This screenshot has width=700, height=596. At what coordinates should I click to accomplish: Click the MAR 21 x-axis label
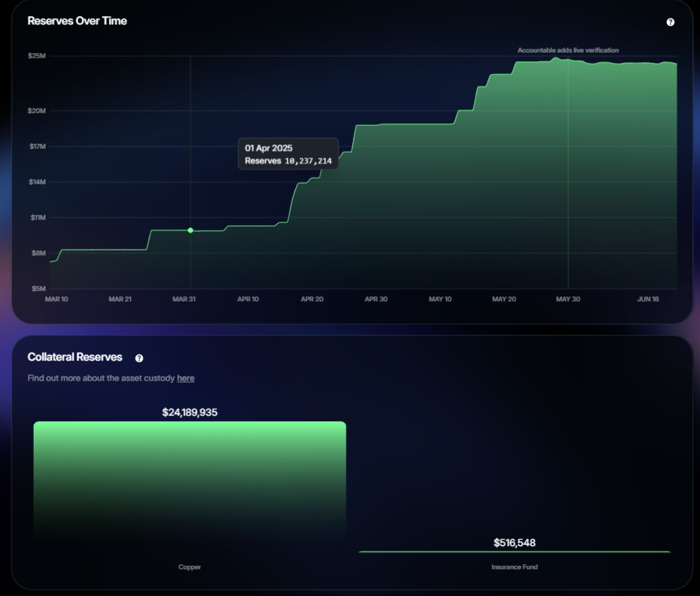[x=120, y=299]
